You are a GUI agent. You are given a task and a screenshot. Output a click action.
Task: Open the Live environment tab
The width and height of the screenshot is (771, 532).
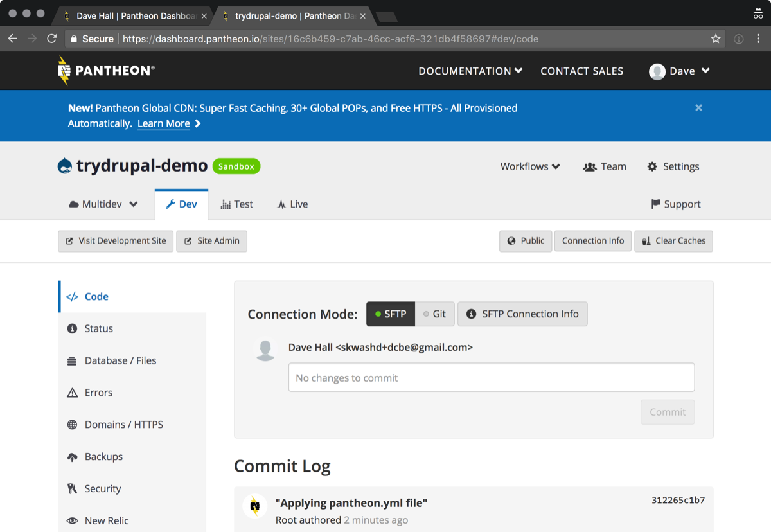(x=292, y=204)
